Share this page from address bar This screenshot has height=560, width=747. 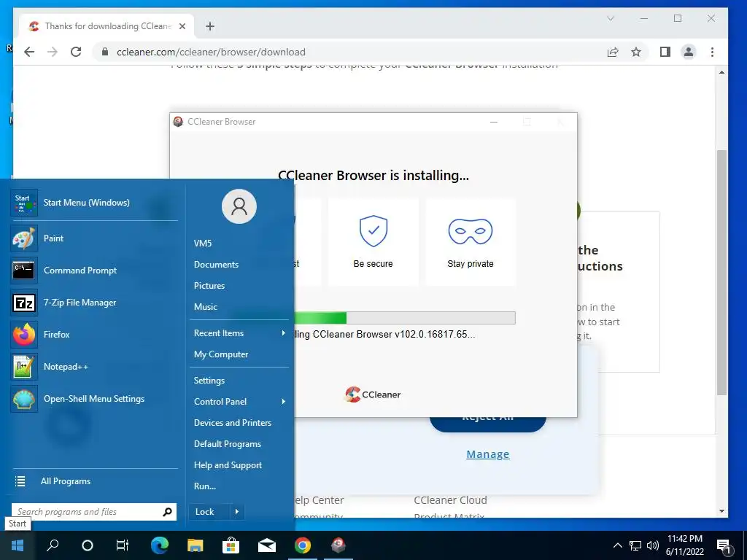613,52
